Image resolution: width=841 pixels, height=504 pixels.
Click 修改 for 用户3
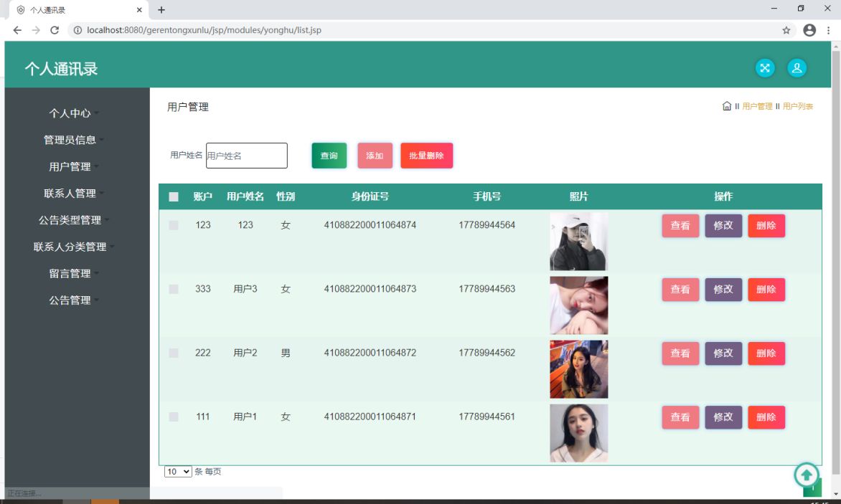tap(723, 289)
